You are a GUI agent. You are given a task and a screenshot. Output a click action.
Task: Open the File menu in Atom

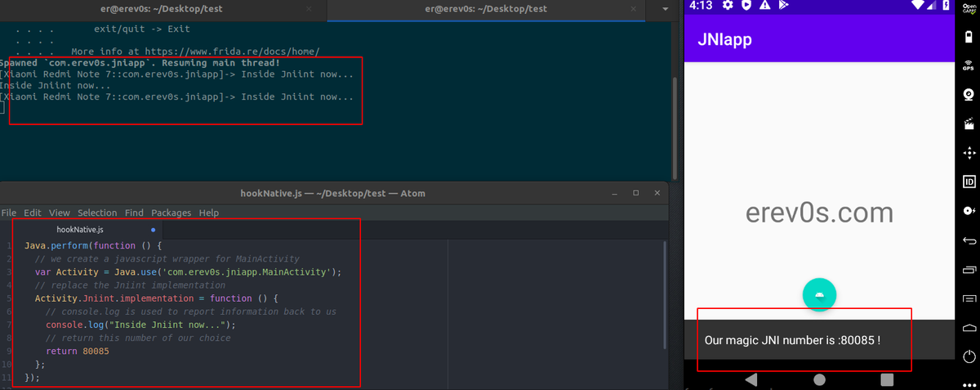(x=9, y=213)
